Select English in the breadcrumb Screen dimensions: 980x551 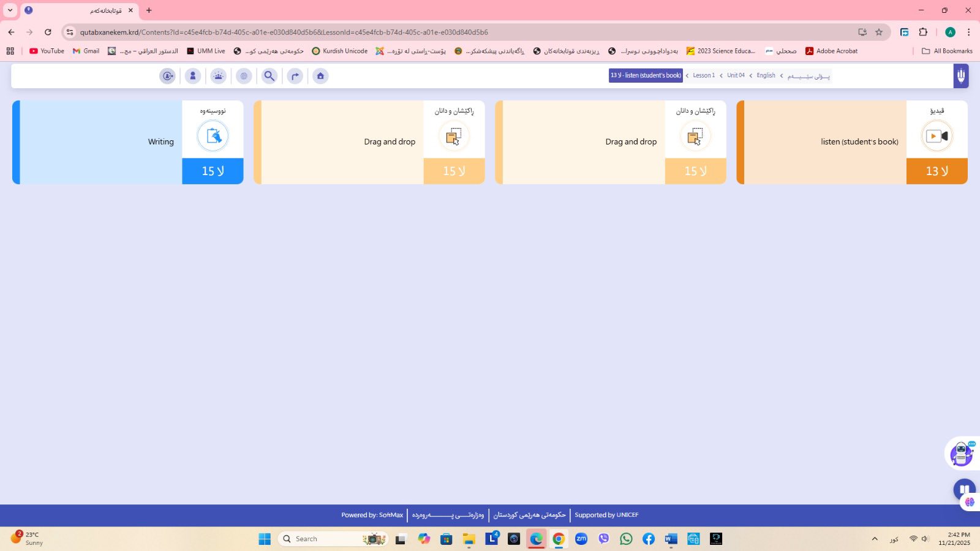click(766, 76)
